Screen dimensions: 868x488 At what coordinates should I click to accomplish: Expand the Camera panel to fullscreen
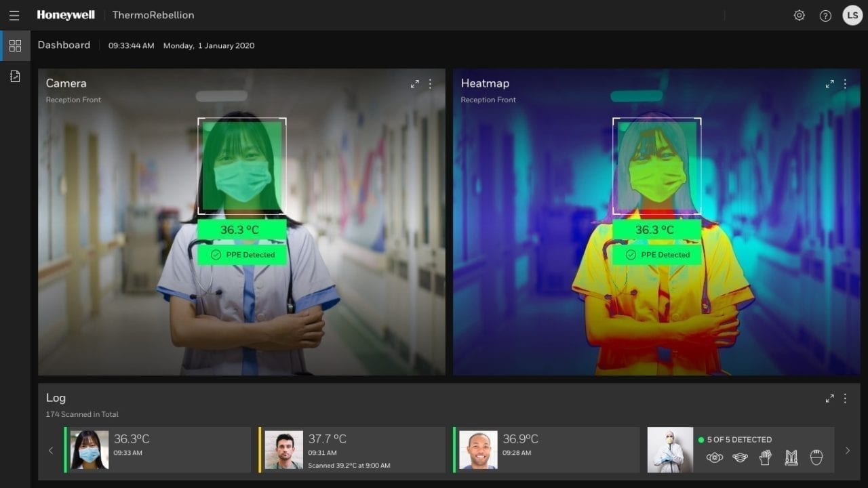pos(415,84)
